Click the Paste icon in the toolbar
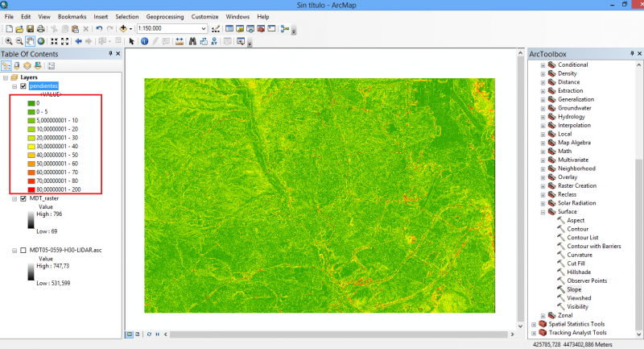 click(75, 29)
